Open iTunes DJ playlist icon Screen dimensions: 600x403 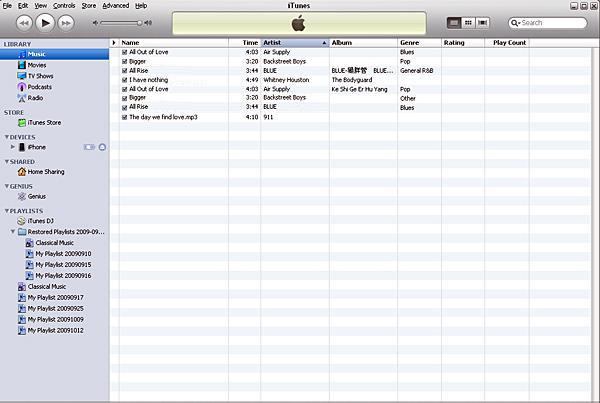click(x=22, y=221)
